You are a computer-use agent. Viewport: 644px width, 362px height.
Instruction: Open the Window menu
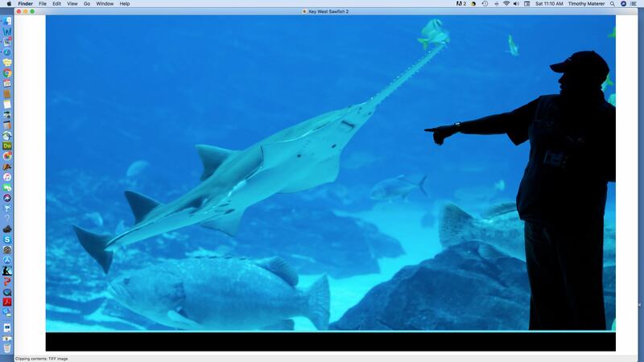pos(105,4)
